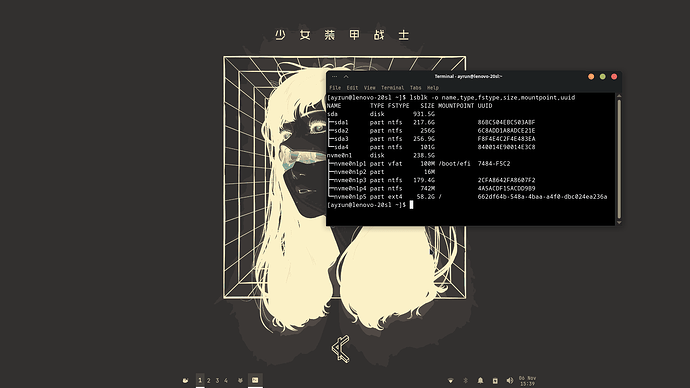Switch to workspace 4
This screenshot has height=388, width=690.
226,381
